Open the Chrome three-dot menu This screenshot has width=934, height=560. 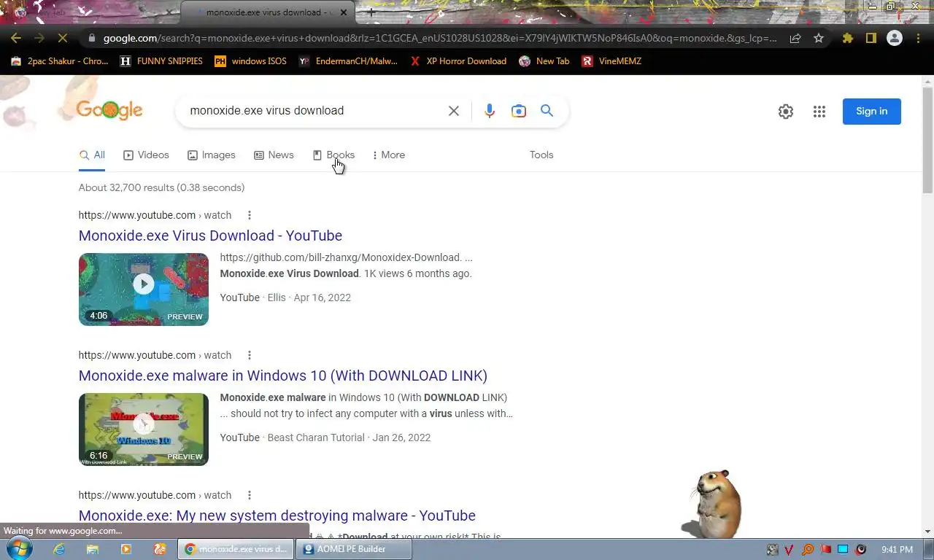pos(917,38)
